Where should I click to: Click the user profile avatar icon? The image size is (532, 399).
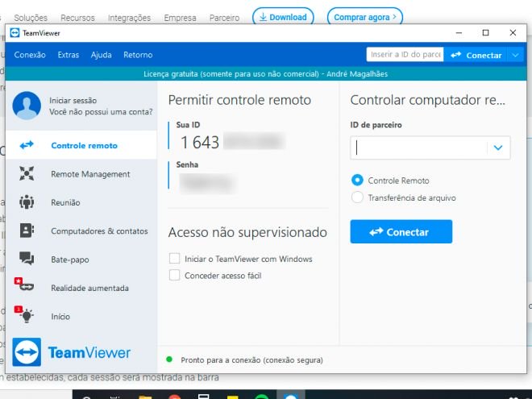pyautogui.click(x=27, y=106)
